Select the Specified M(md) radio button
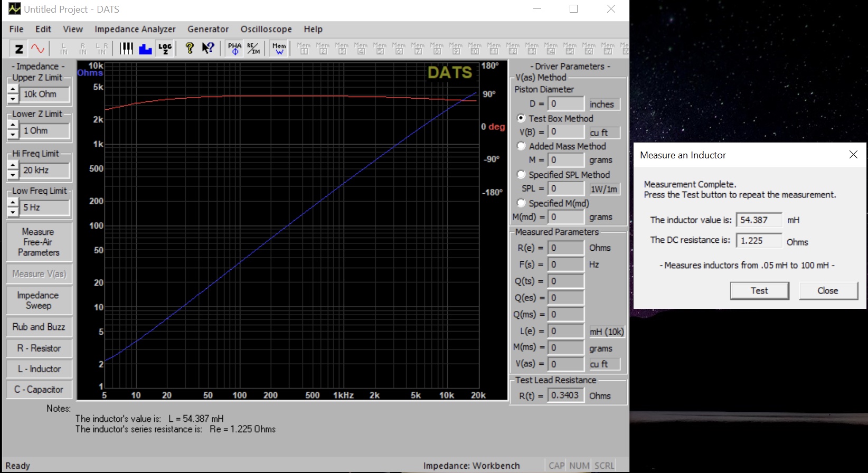The height and width of the screenshot is (473, 868). tap(521, 203)
